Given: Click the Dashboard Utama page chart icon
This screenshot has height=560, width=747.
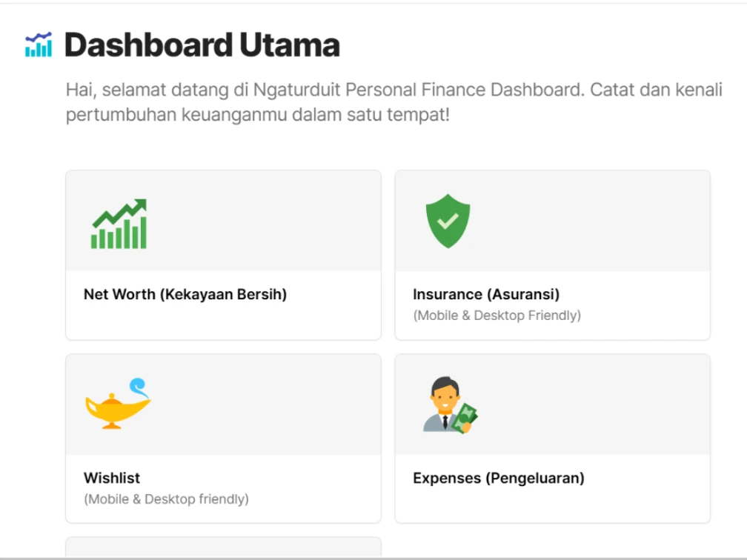Looking at the screenshot, I should pyautogui.click(x=38, y=45).
